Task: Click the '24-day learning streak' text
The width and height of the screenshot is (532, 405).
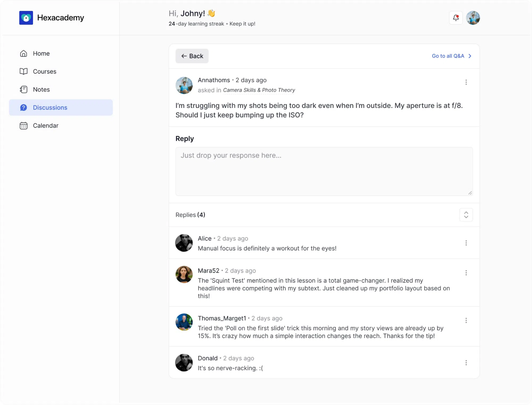Action: 196,24
